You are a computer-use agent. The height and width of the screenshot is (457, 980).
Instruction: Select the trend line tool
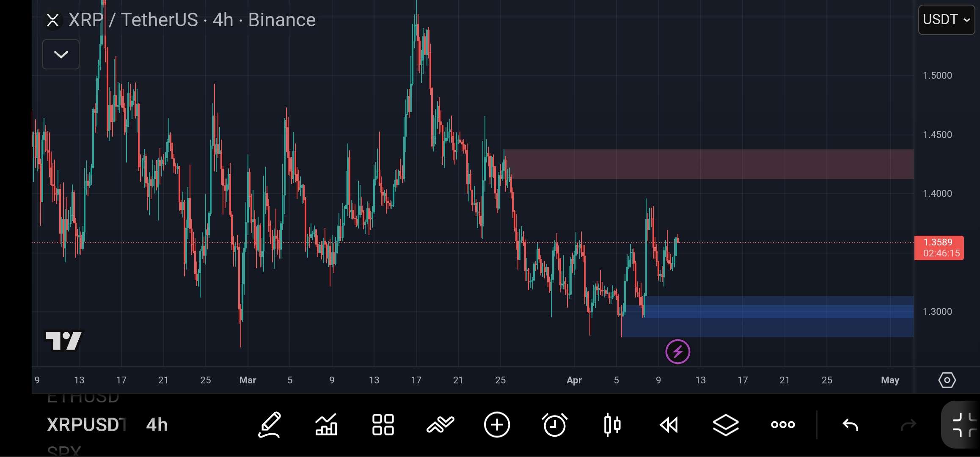tap(440, 425)
